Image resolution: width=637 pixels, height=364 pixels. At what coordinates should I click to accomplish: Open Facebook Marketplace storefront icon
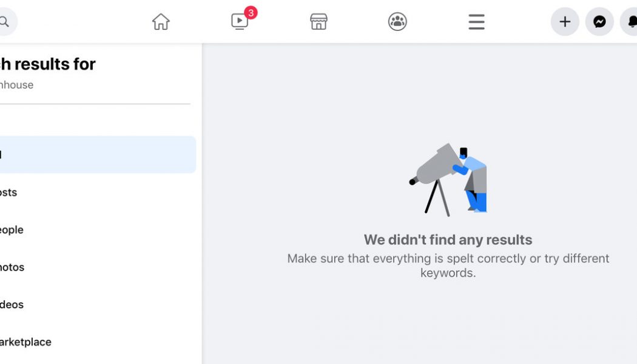click(318, 21)
